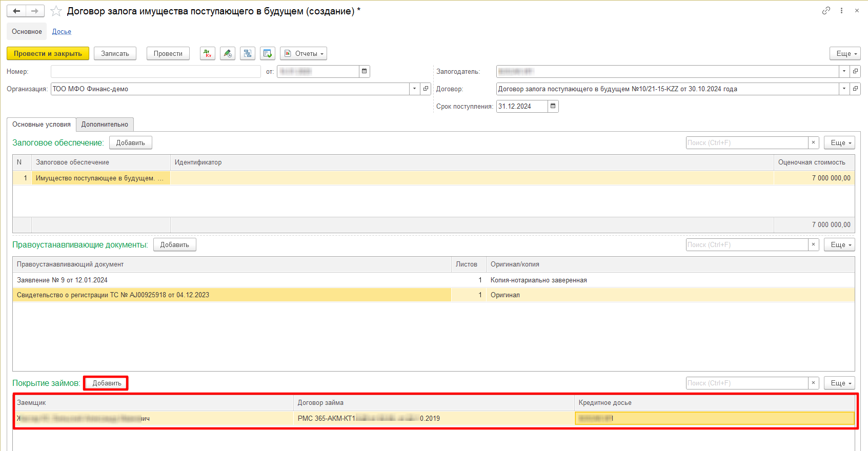Focus the Залогодатель input field
The height and width of the screenshot is (451, 868).
coord(668,71)
